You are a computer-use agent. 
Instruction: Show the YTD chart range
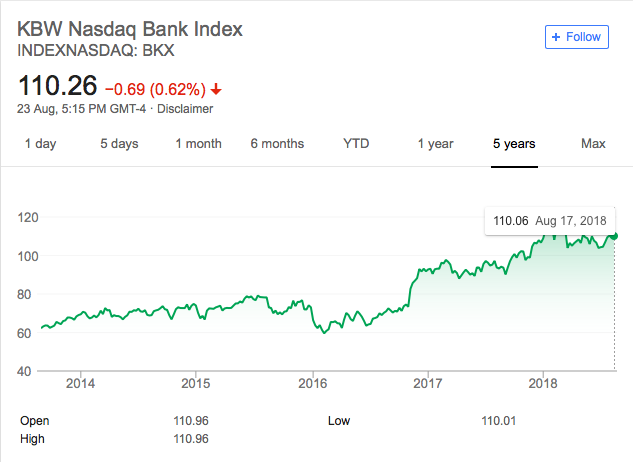(356, 144)
